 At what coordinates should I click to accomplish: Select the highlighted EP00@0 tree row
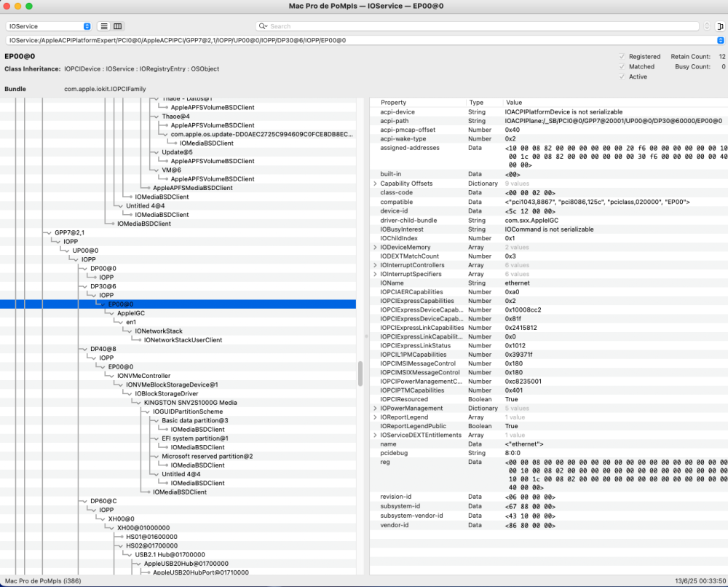[x=178, y=304]
